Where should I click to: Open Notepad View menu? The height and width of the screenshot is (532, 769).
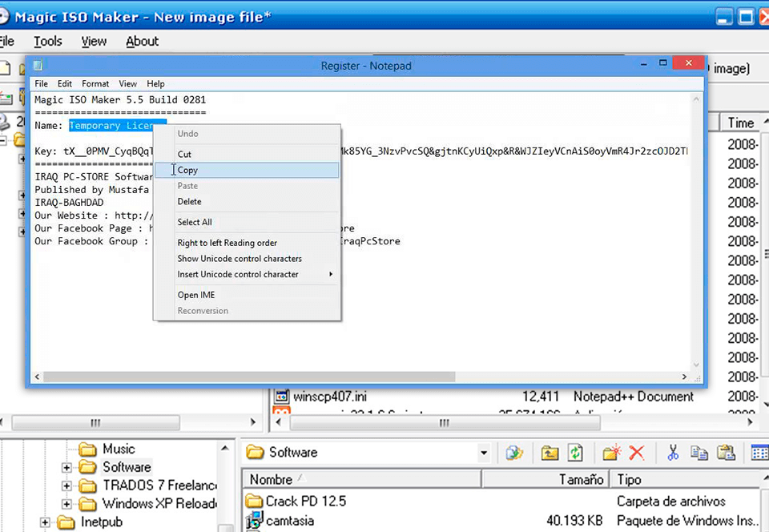(x=127, y=84)
